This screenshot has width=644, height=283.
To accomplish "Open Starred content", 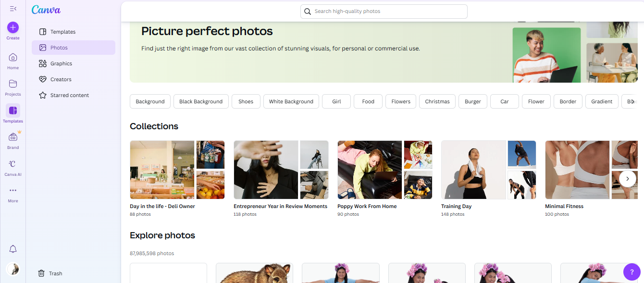I will pyautogui.click(x=69, y=95).
